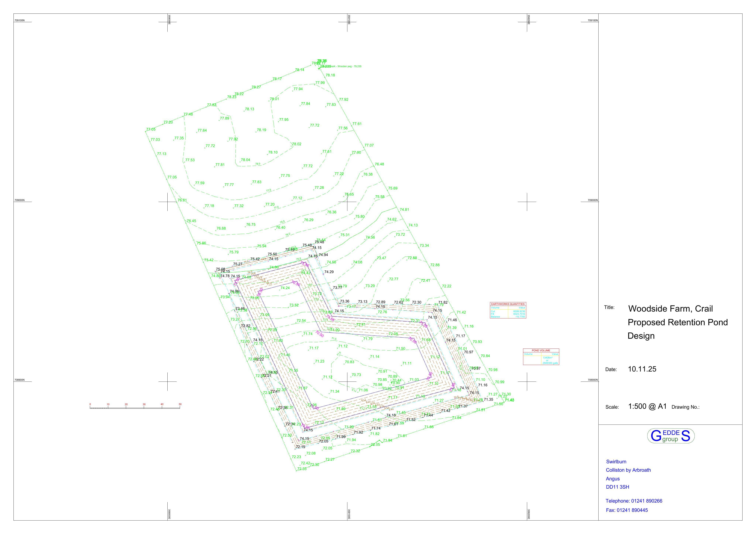Select the address line 'Swirlburn'
The image size is (756, 534).
tap(616, 462)
